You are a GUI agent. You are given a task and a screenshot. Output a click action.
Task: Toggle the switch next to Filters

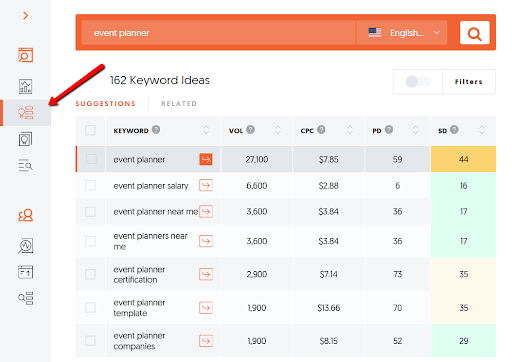418,82
